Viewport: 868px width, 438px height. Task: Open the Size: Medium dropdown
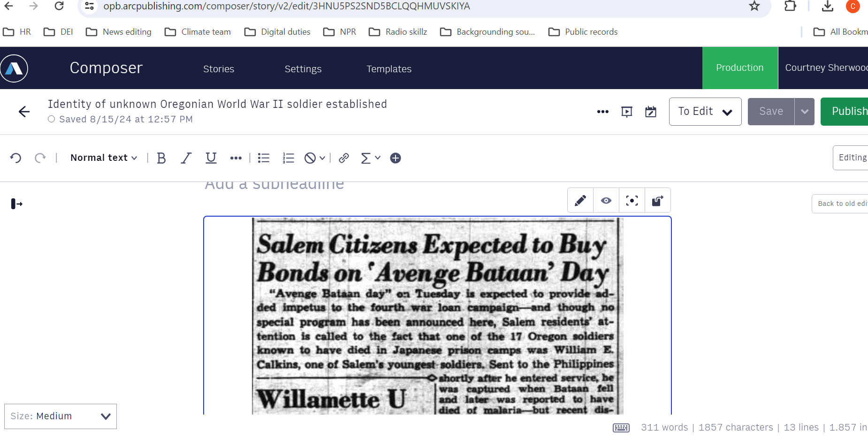click(61, 416)
